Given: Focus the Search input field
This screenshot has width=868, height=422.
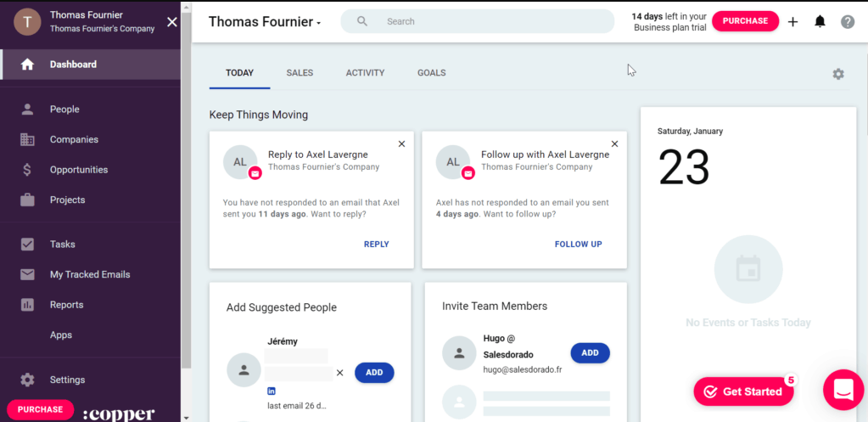Looking at the screenshot, I should [477, 21].
